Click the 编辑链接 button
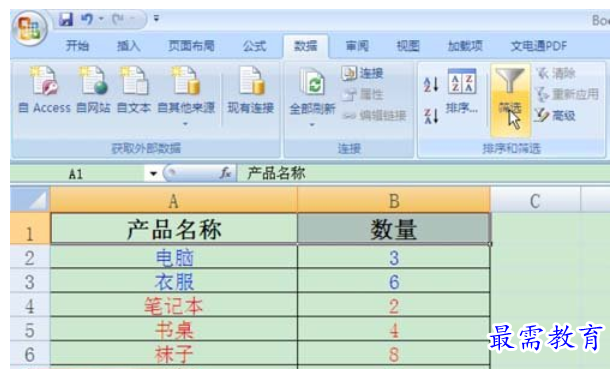Screen dimensions: 611x369 pos(374,115)
